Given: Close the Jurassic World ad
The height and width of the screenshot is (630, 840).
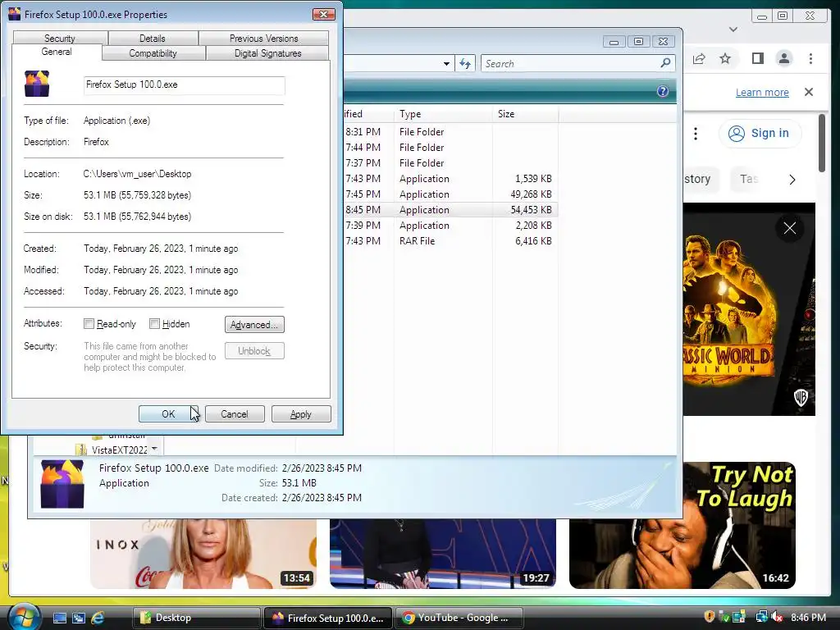Looking at the screenshot, I should 790,228.
